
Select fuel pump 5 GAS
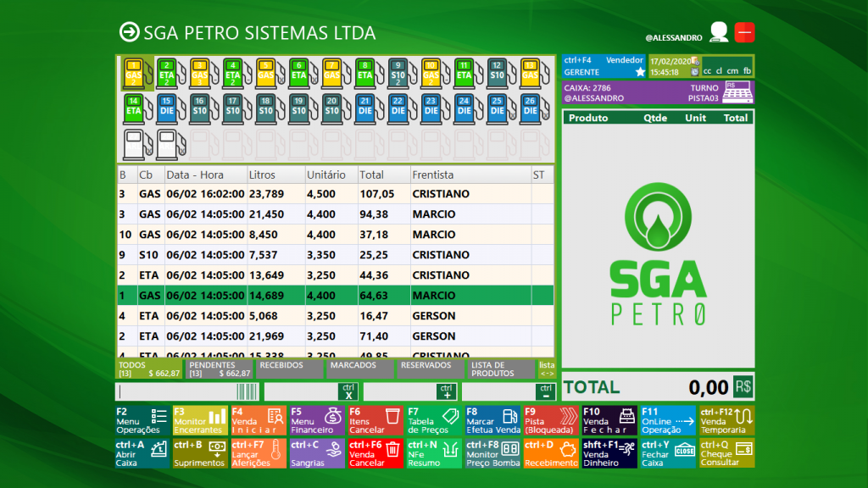pyautogui.click(x=269, y=74)
